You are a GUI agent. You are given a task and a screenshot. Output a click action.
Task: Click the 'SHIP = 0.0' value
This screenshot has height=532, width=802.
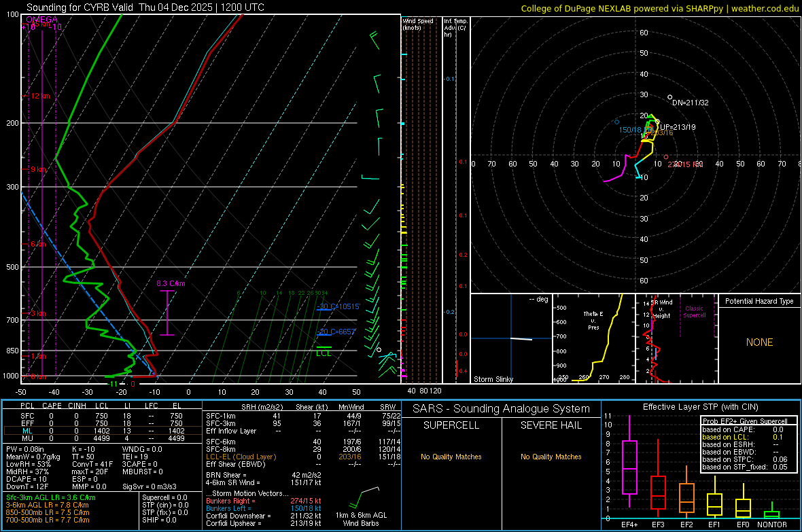tap(159, 520)
